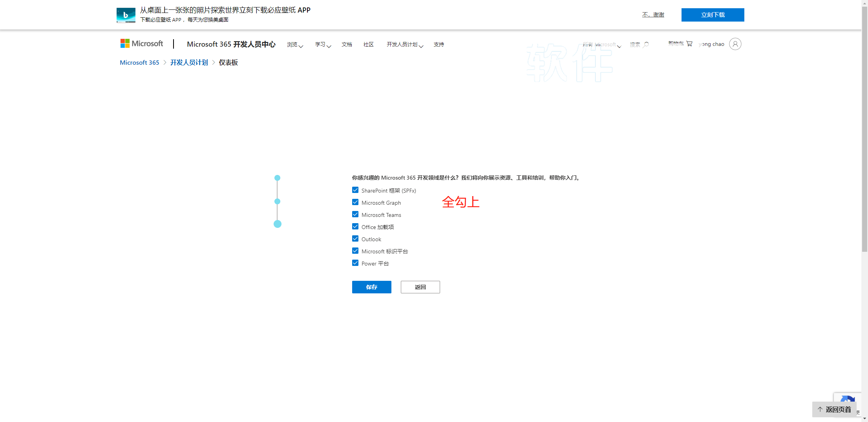
Task: Click the search magnifier icon
Action: 646,44
